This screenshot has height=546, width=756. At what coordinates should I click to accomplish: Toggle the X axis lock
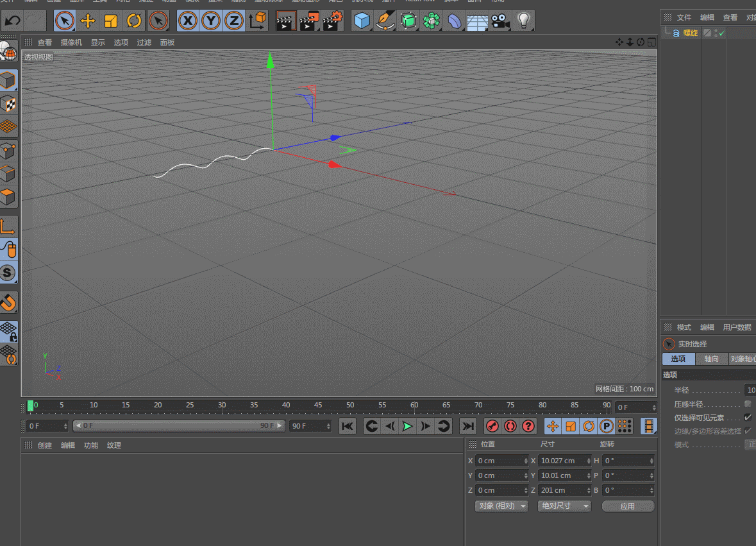[187, 21]
